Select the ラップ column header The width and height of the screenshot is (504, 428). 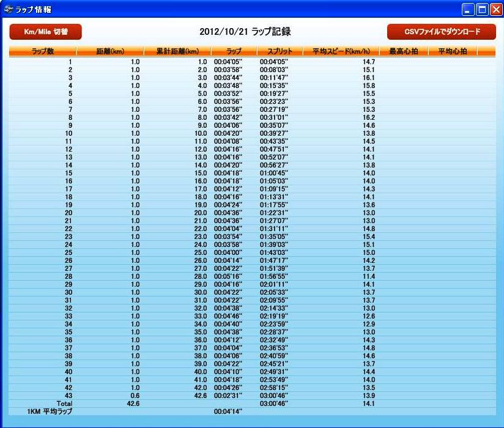pos(234,51)
